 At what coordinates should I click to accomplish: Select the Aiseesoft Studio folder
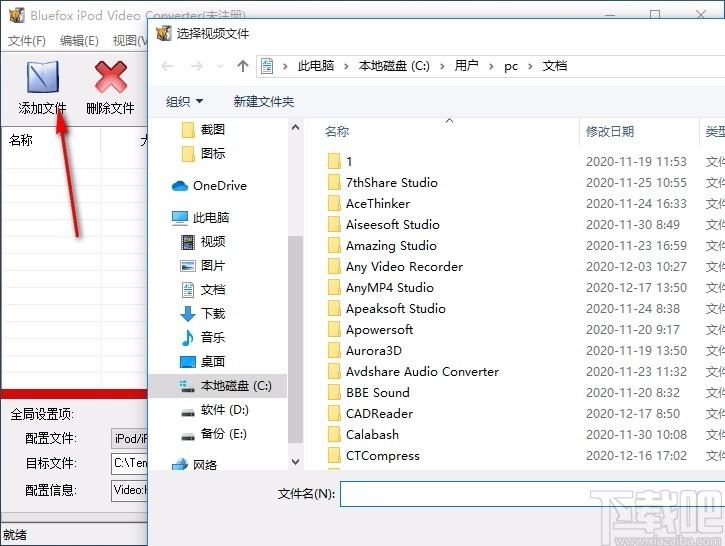(x=383, y=225)
